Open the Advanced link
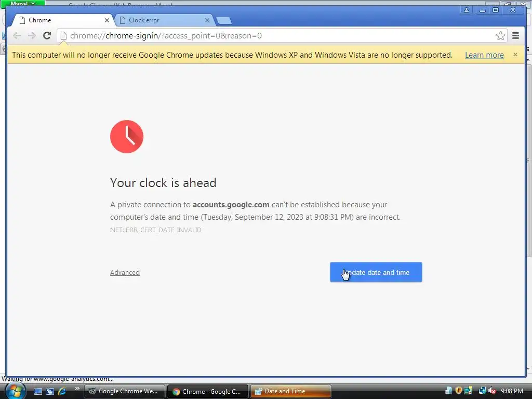The width and height of the screenshot is (532, 399). click(125, 272)
